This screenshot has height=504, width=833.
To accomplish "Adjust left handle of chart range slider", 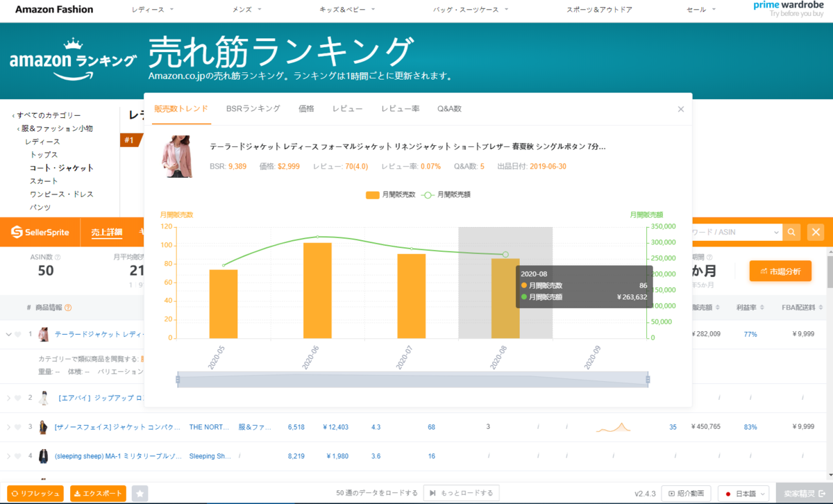I will pyautogui.click(x=178, y=380).
